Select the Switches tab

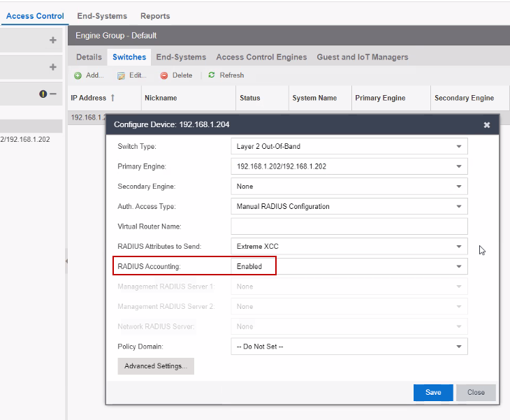(x=129, y=57)
